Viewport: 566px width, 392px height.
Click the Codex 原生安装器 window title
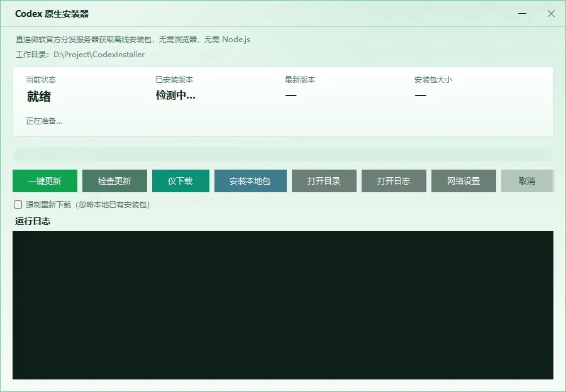(x=52, y=14)
